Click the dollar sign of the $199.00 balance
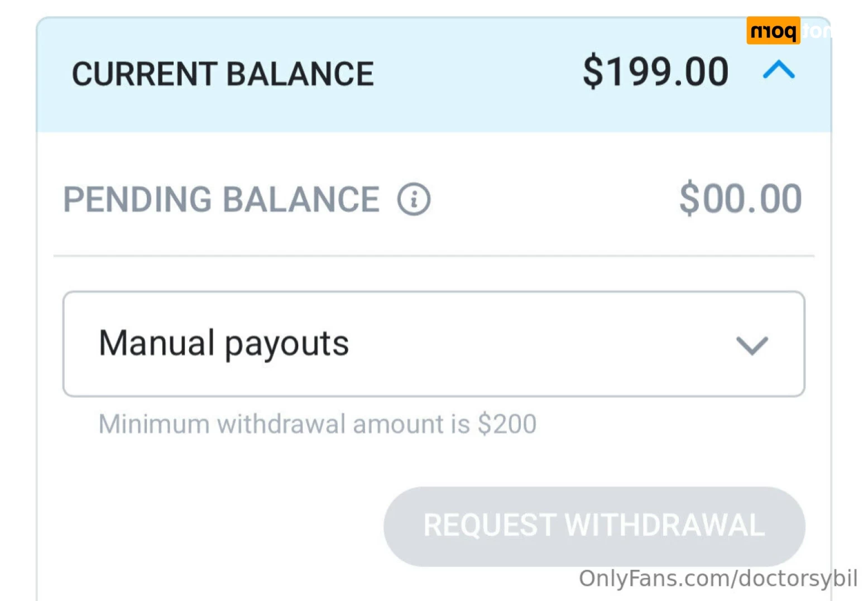Viewport: 868px width, 601px height. point(592,72)
